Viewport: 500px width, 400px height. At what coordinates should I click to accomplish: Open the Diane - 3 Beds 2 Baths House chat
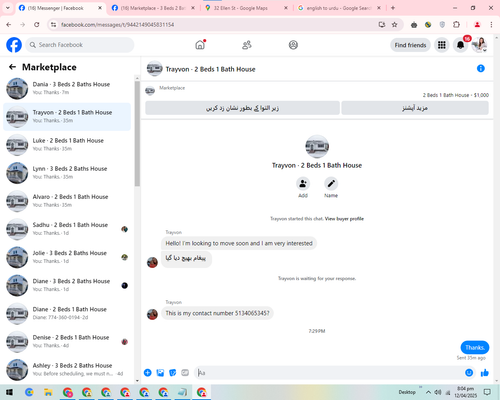67,285
